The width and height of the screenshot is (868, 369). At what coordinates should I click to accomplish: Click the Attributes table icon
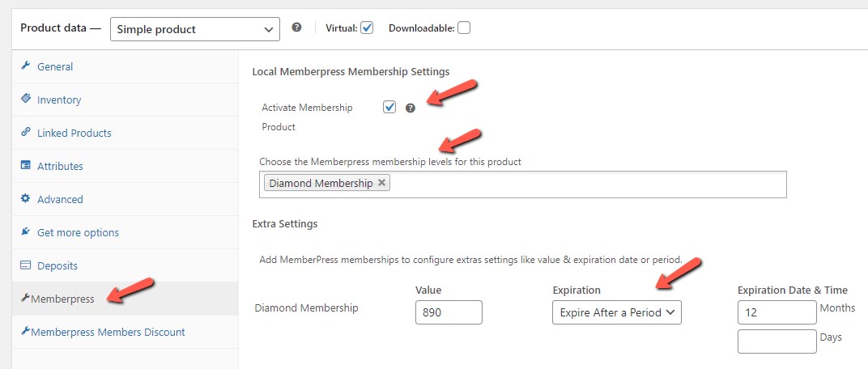[x=25, y=165]
